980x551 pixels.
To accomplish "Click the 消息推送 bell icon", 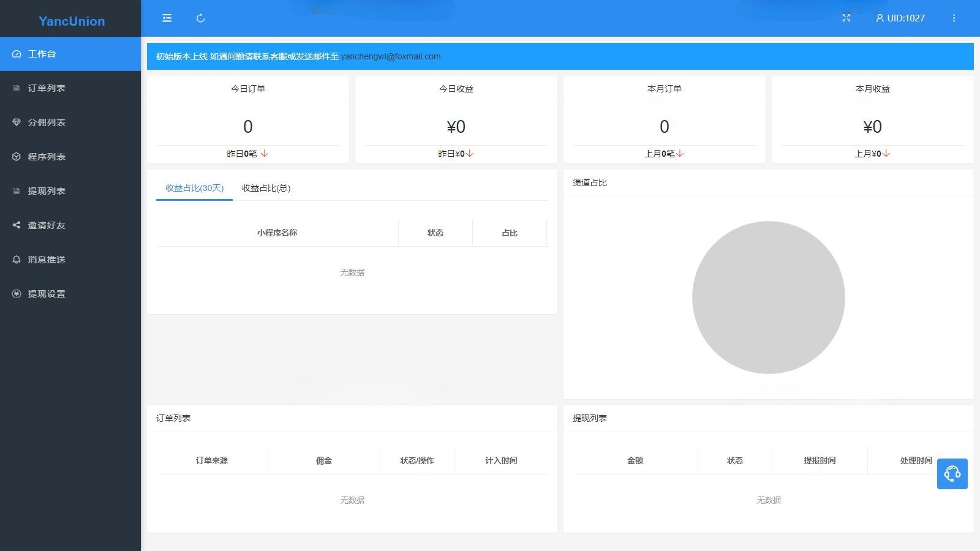I will point(17,259).
